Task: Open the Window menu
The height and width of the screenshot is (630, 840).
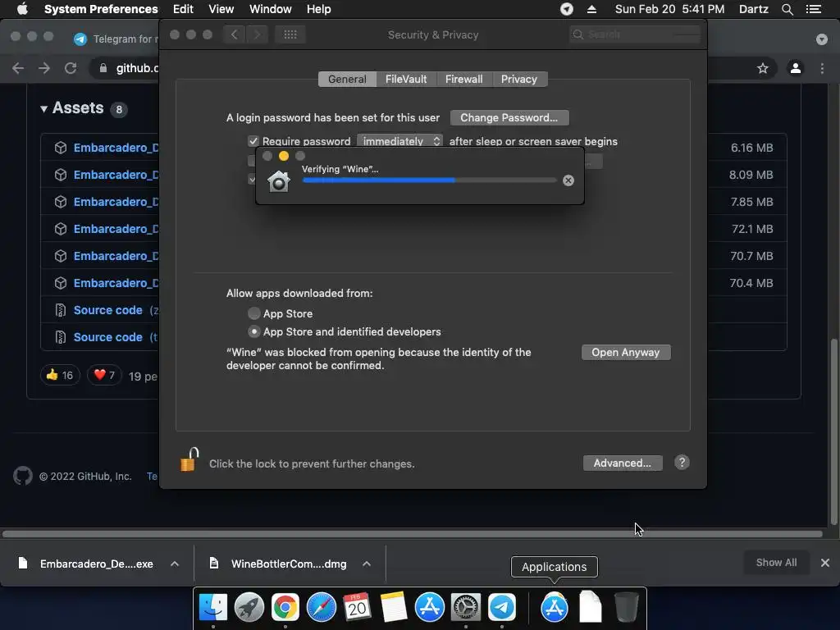Action: pos(271,9)
